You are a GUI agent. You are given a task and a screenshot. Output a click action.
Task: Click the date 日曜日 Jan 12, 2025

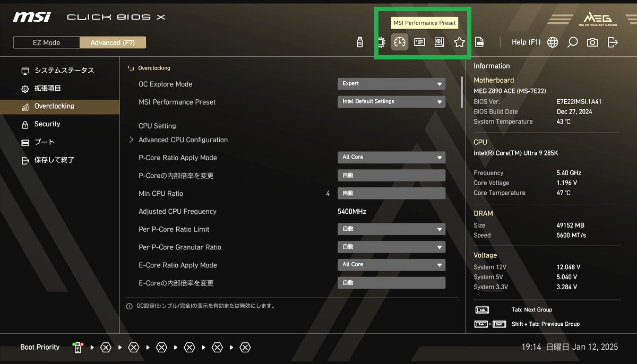point(582,347)
